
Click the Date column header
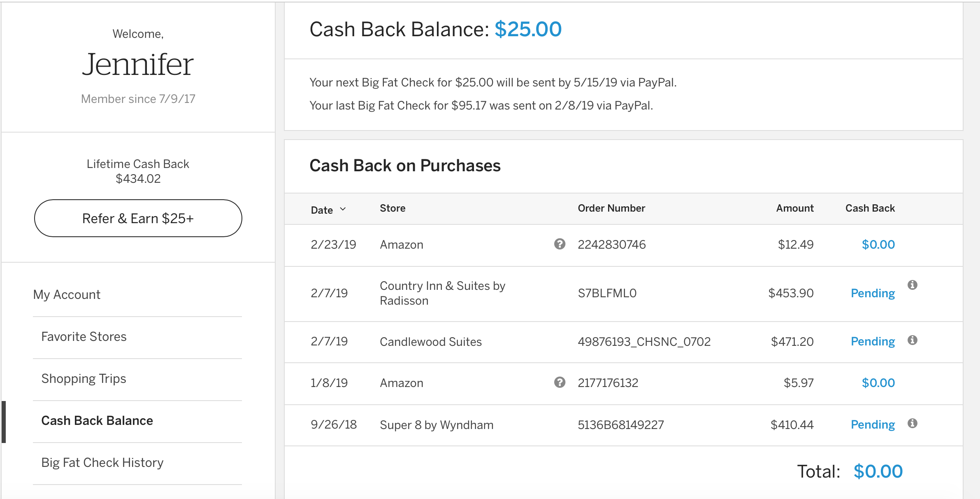[322, 210]
